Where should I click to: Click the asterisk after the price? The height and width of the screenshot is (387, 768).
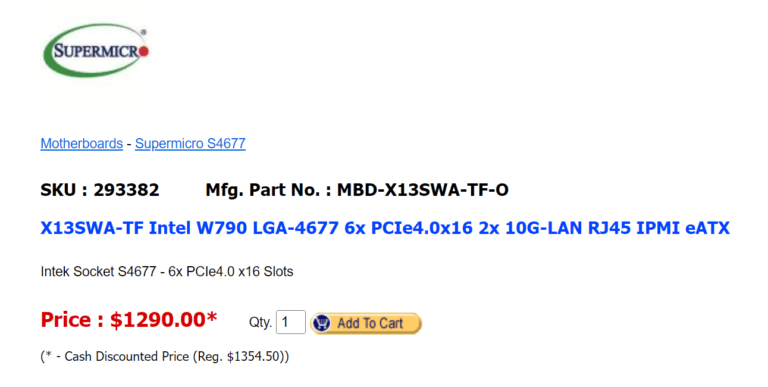211,316
